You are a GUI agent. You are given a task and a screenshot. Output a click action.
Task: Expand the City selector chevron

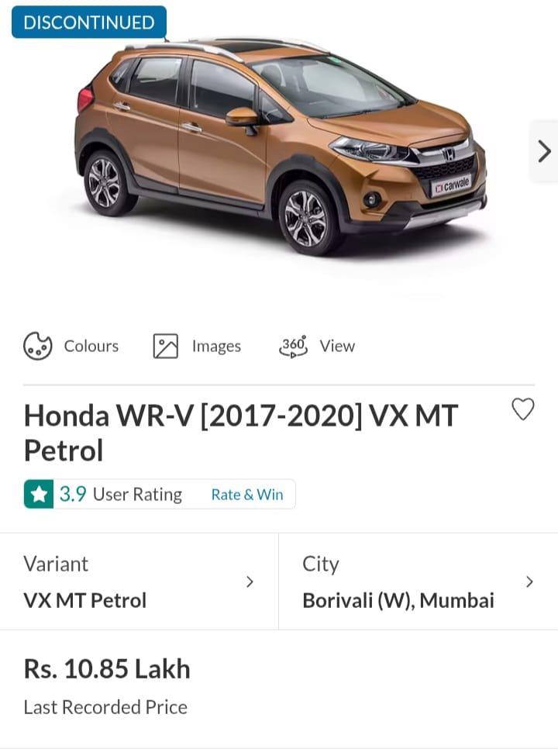tap(529, 582)
